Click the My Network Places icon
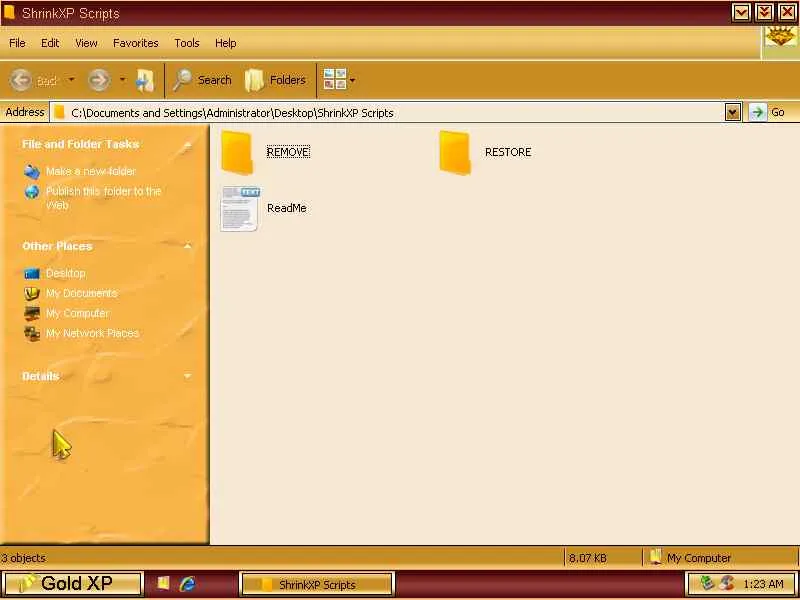Viewport: 800px width, 600px height. point(32,334)
